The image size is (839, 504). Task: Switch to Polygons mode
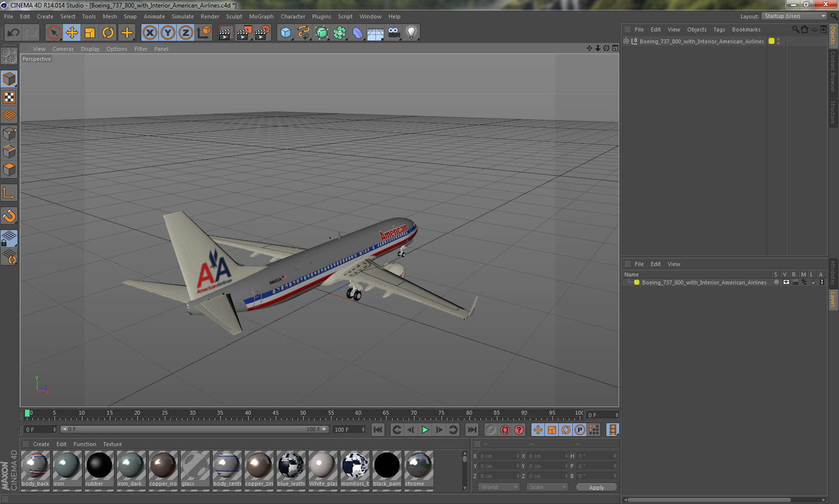[x=9, y=170]
